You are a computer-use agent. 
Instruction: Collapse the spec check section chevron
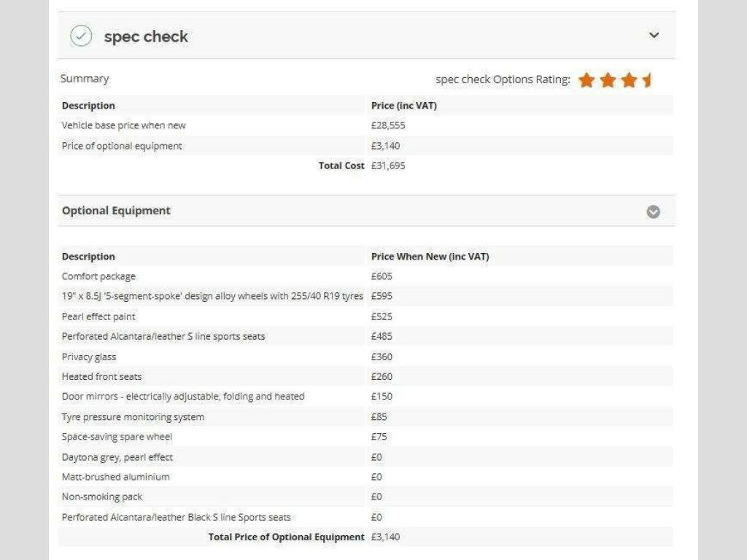654,35
